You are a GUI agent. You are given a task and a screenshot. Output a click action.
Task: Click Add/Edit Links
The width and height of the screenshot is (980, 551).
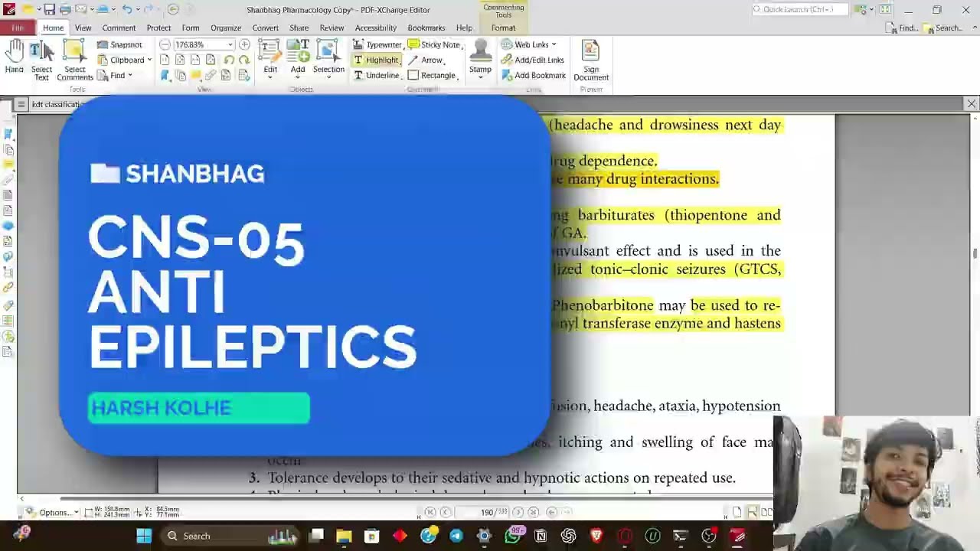pyautogui.click(x=532, y=60)
